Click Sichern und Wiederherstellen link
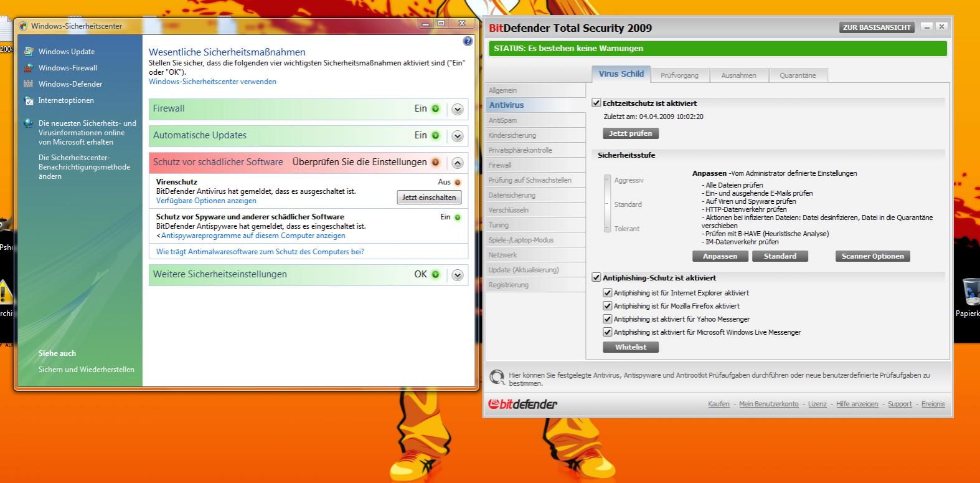The image size is (980, 483). coord(87,370)
